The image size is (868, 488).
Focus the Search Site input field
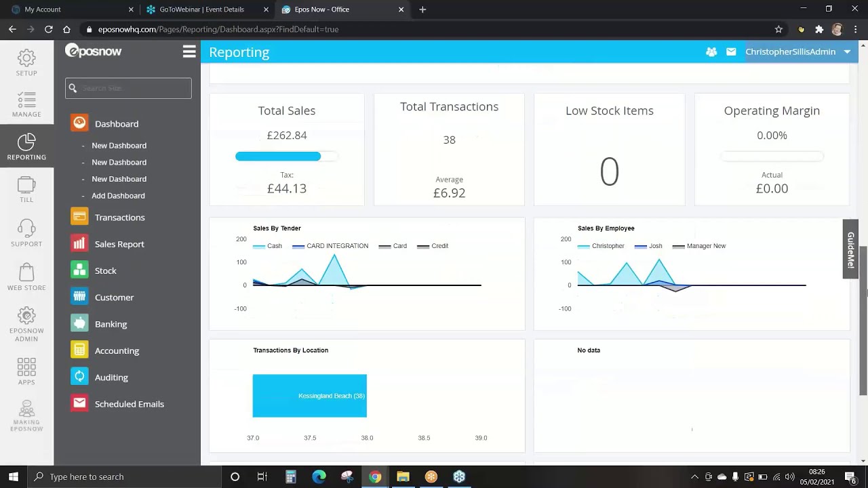click(x=128, y=88)
